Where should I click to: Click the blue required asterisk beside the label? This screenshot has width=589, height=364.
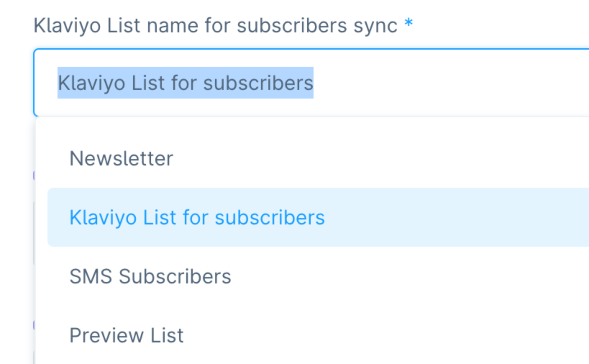[x=408, y=24]
